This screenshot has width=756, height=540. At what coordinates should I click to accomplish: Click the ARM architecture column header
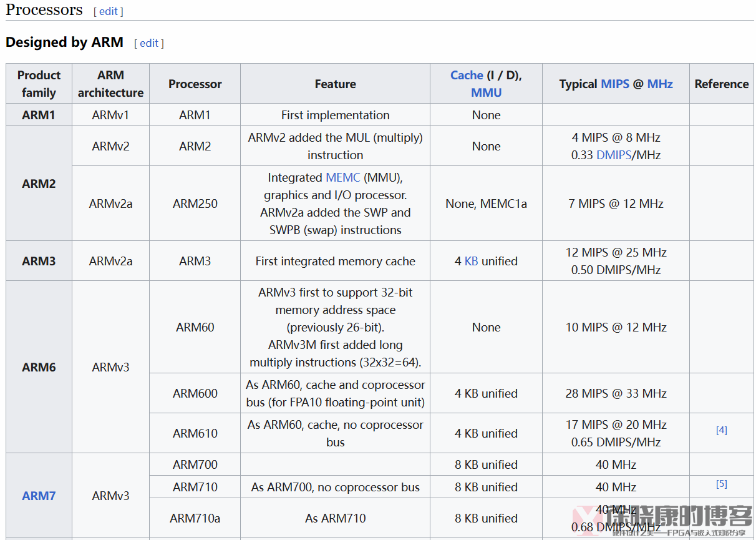click(110, 84)
